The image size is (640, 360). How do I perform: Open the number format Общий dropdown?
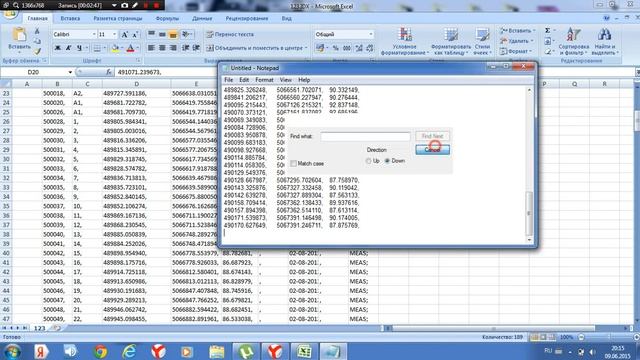click(x=371, y=35)
